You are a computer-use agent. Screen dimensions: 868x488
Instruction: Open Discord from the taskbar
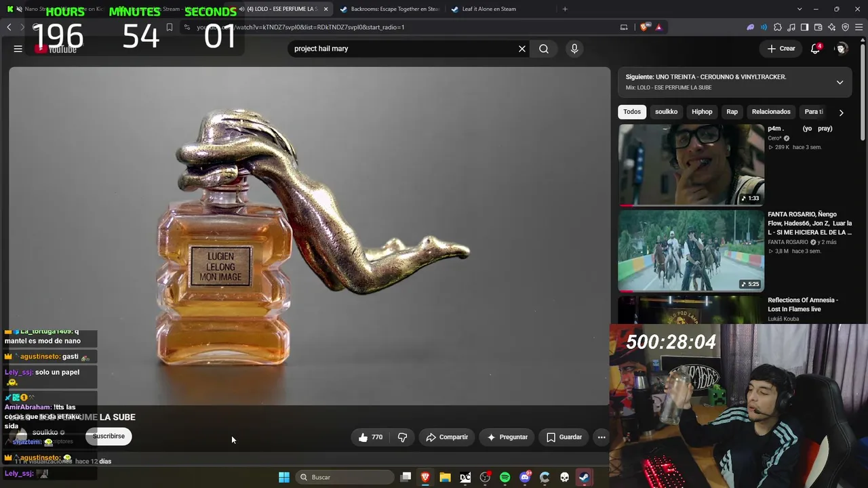pyautogui.click(x=525, y=477)
